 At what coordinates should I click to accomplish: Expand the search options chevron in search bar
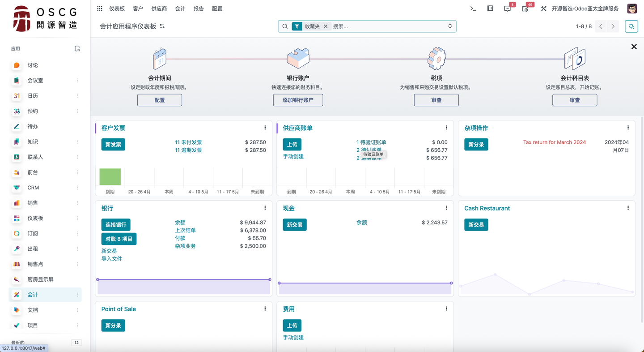tap(449, 26)
